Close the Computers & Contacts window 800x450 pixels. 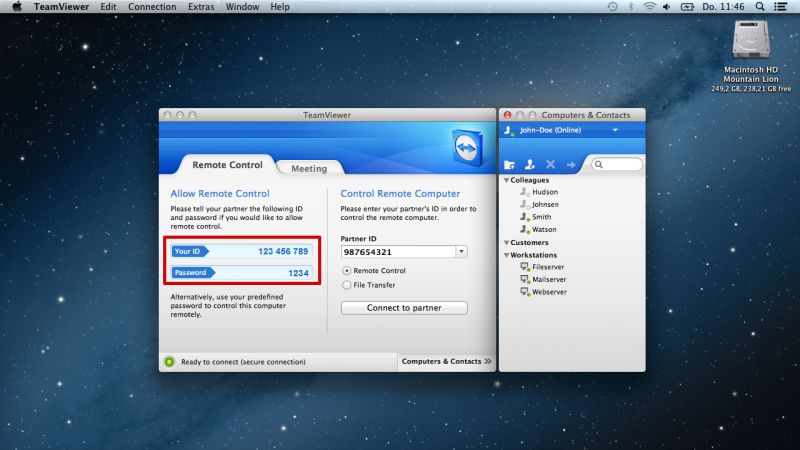(507, 115)
